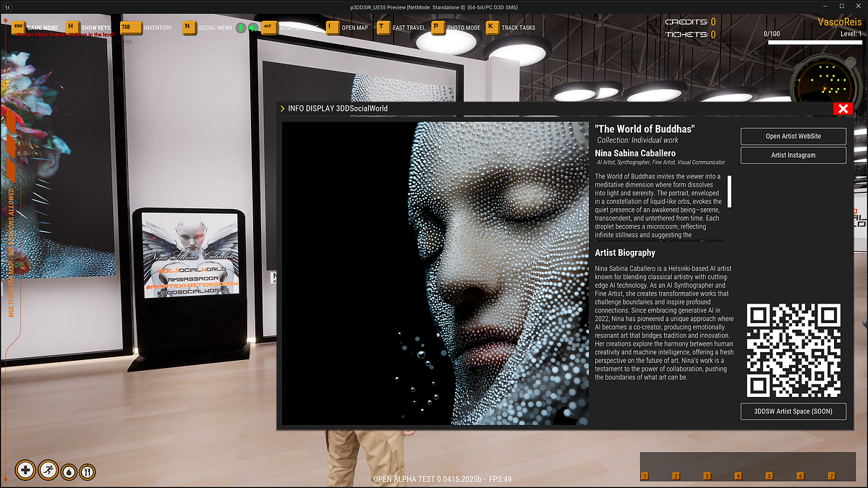Viewport: 868px width, 488px height.
Task: Open the Social Menu item
Action: [x=215, y=28]
